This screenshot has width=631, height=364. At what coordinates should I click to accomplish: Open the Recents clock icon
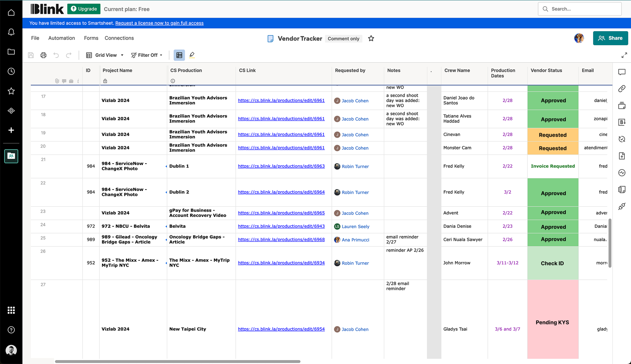pos(11,71)
